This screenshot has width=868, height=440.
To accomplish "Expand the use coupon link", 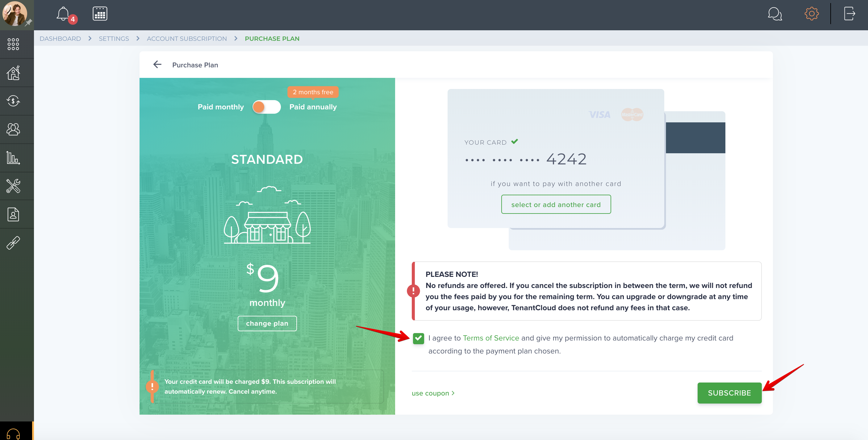I will 433,393.
